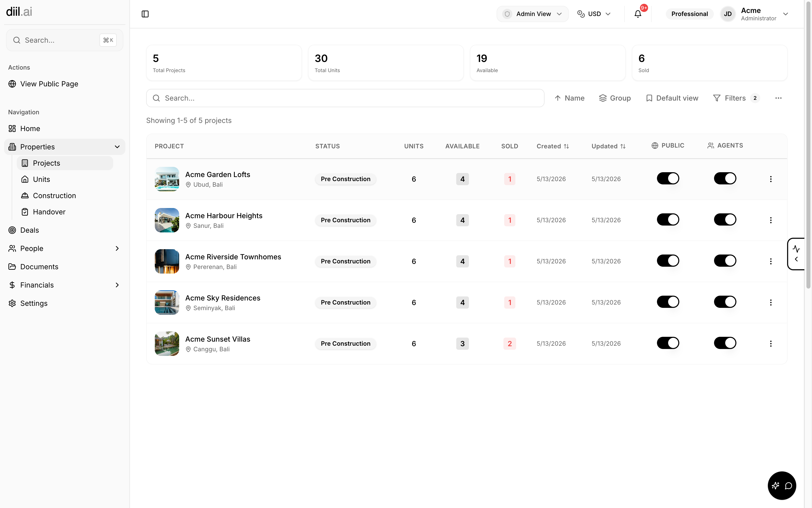Click Acme Sky Residences thumbnail
Image resolution: width=812 pixels, height=508 pixels.
167,302
